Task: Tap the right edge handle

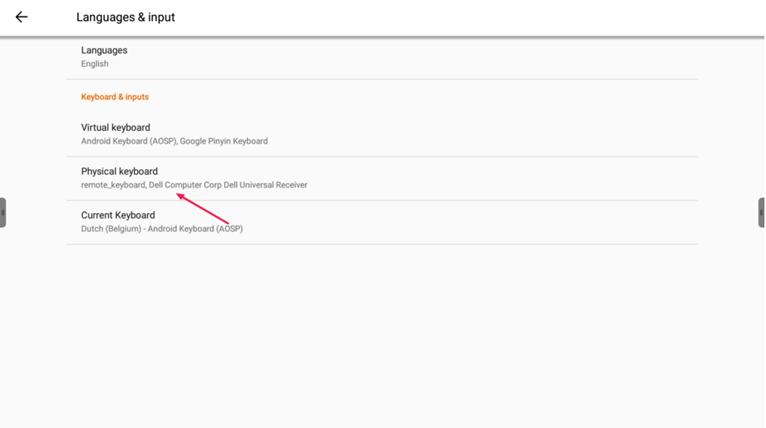Action: pyautogui.click(x=762, y=213)
